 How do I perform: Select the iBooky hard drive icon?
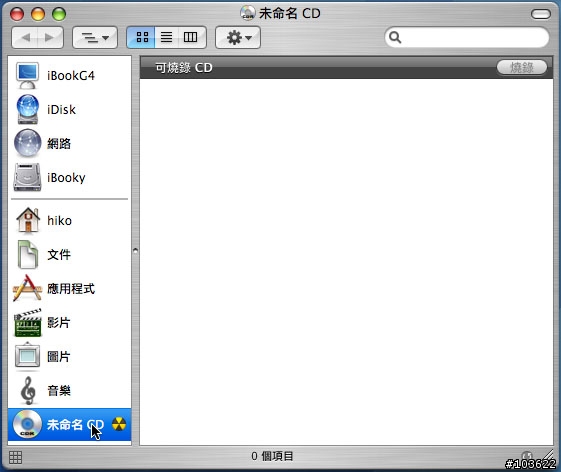coord(27,177)
